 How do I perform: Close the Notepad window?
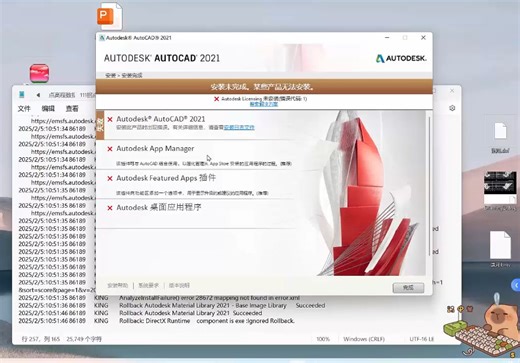click(x=452, y=91)
